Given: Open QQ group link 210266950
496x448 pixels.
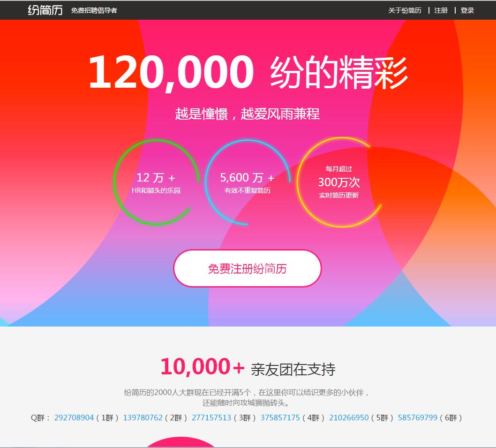Looking at the screenshot, I should coord(349,418).
